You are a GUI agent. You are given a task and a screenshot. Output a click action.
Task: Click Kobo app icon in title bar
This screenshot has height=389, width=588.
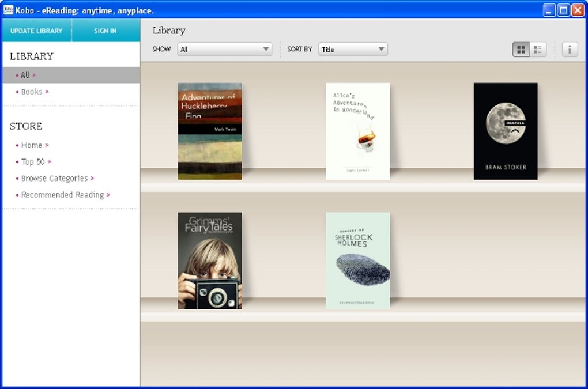8,10
